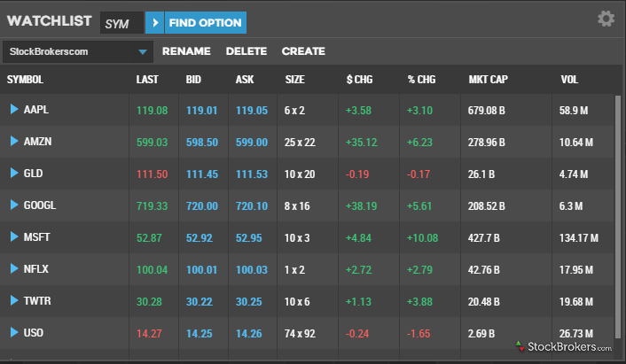
Task: Click AMZN bid price 598.50
Action: [202, 143]
